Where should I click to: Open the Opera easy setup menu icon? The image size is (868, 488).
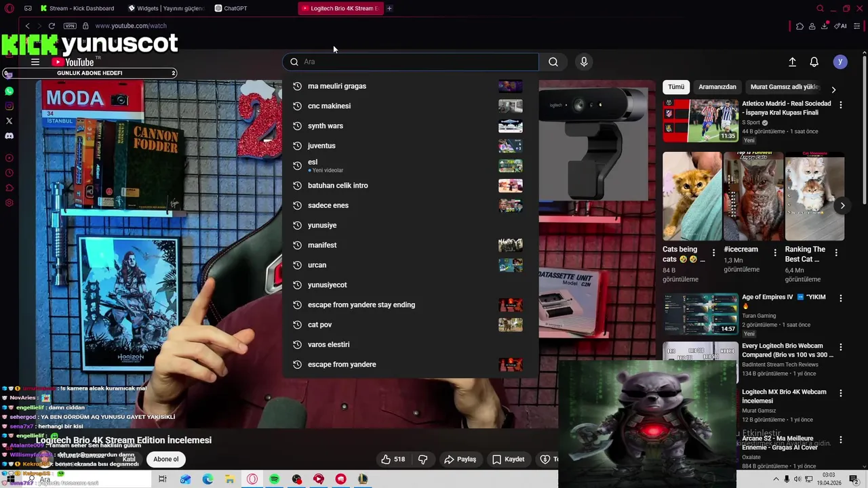click(x=857, y=26)
